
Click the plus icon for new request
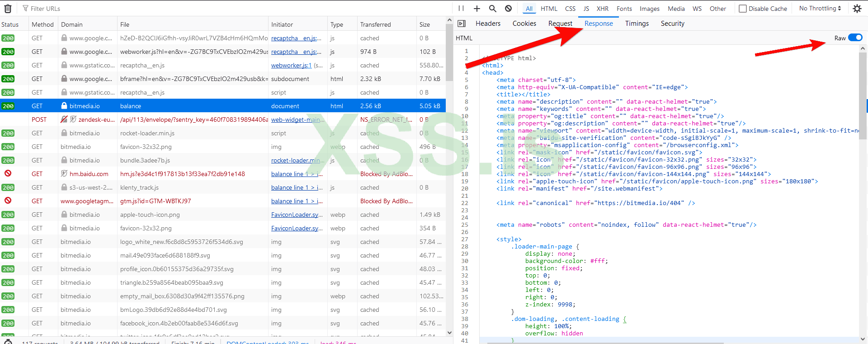[476, 9]
